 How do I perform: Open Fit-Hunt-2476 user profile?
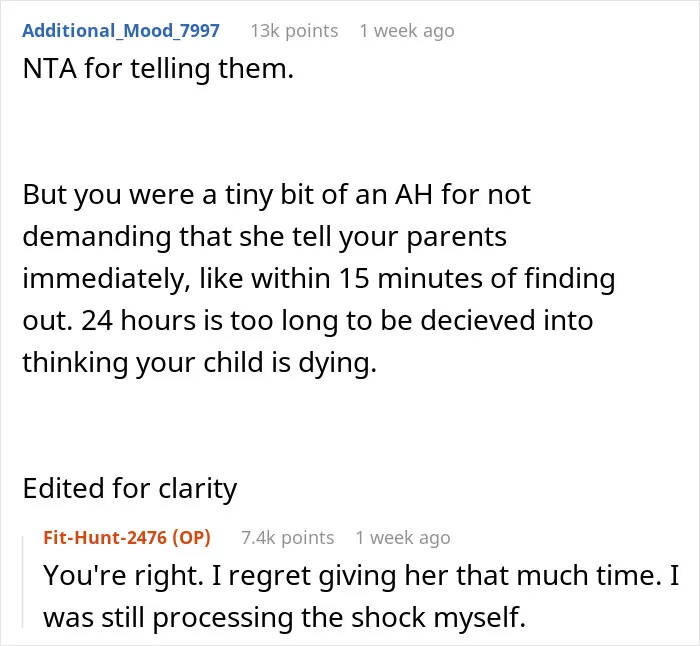pos(105,538)
